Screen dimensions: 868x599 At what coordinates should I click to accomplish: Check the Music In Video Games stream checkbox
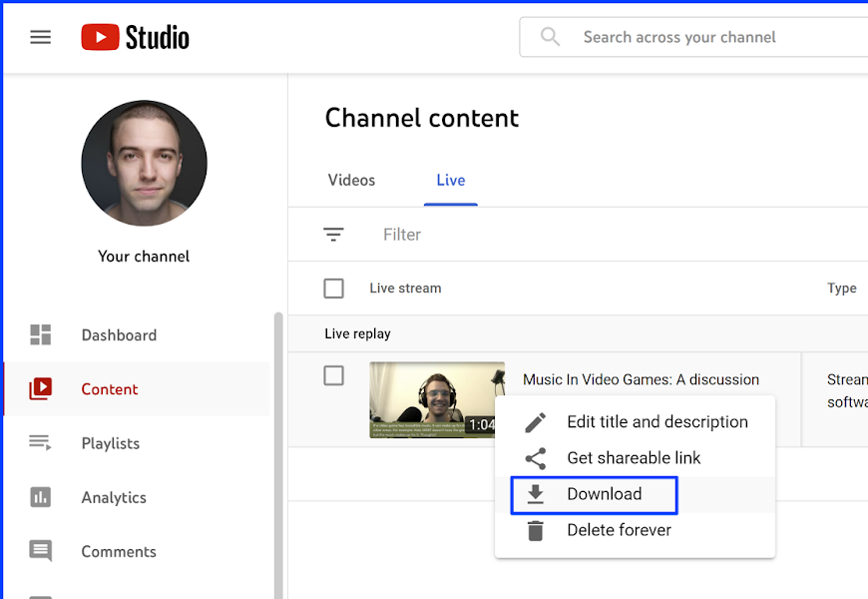(x=334, y=376)
